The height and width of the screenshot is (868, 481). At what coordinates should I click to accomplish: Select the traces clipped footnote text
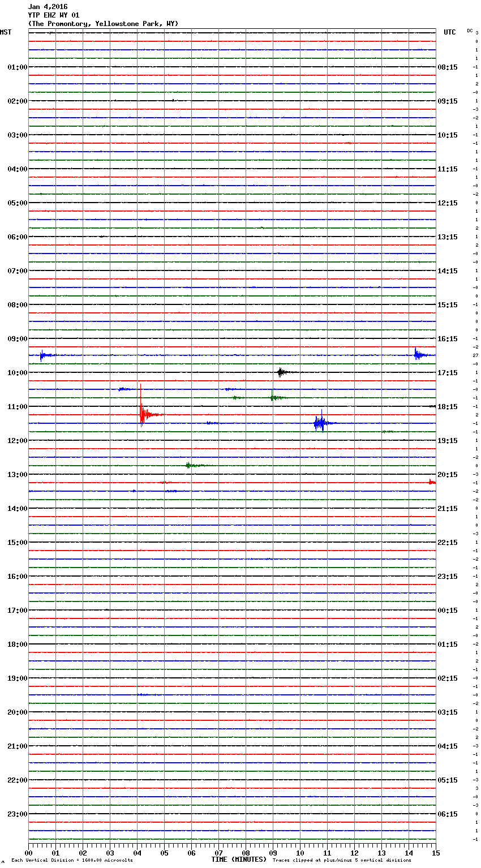click(x=342, y=861)
